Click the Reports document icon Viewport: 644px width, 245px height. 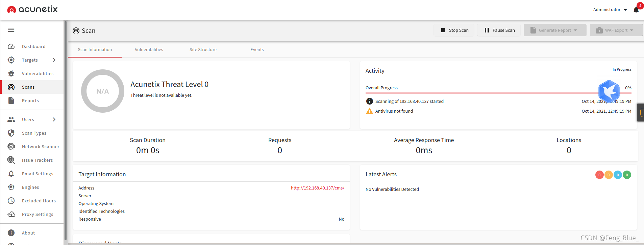pos(11,101)
